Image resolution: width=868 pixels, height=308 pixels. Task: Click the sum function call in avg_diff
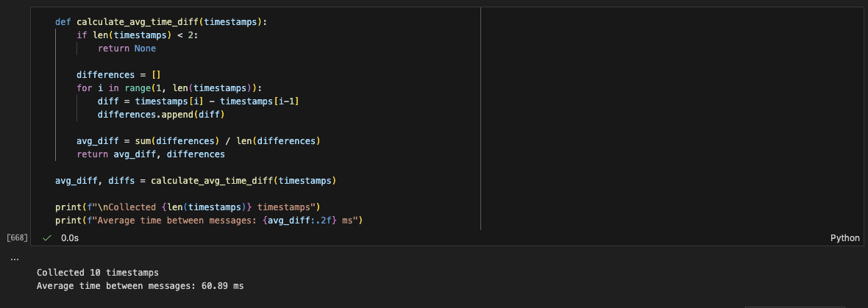143,141
